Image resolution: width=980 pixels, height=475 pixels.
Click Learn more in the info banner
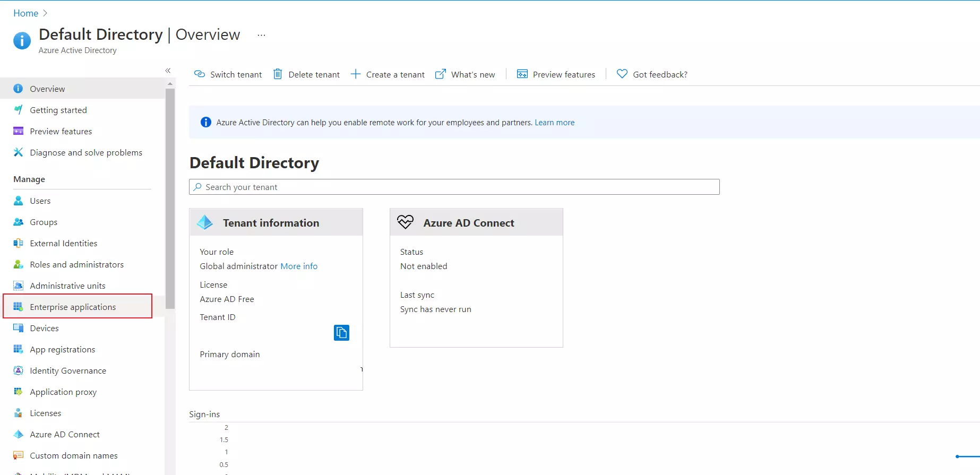pyautogui.click(x=554, y=123)
